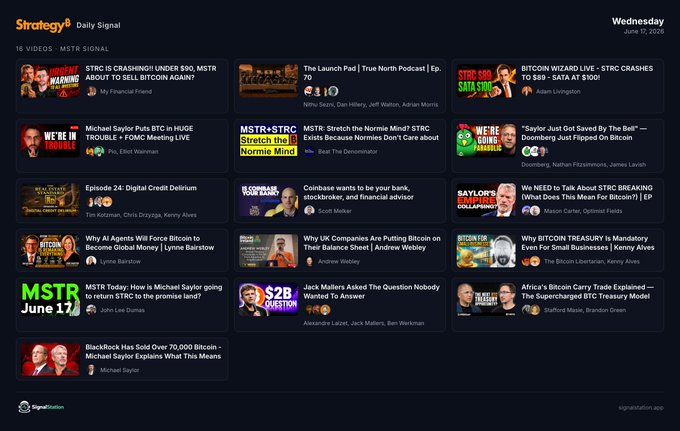
Task: Click Alexandre Laizet, Jack Mallers avatars
Action: pos(317,310)
